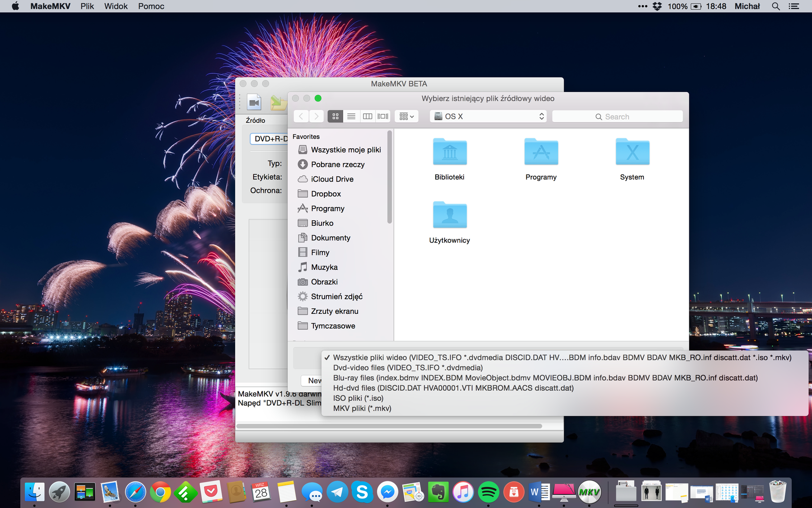Image resolution: width=812 pixels, height=508 pixels.
Task: Open the item arrangement dropdown
Action: click(x=406, y=116)
